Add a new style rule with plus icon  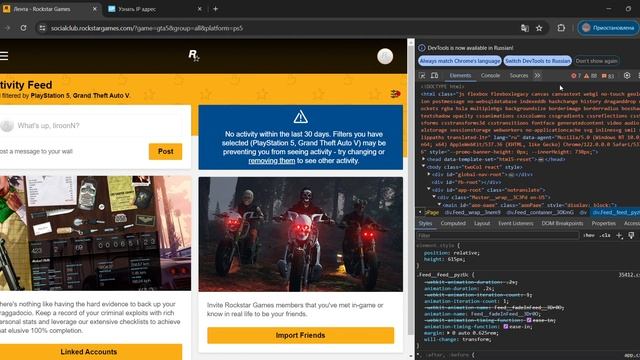coord(619,236)
